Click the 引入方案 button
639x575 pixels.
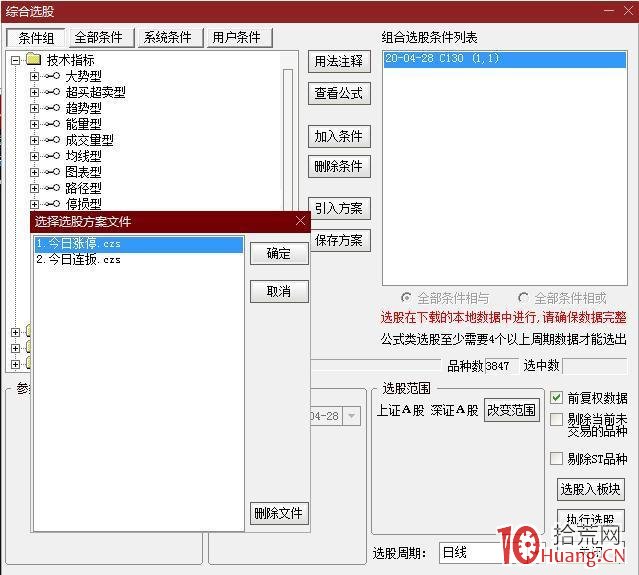339,208
